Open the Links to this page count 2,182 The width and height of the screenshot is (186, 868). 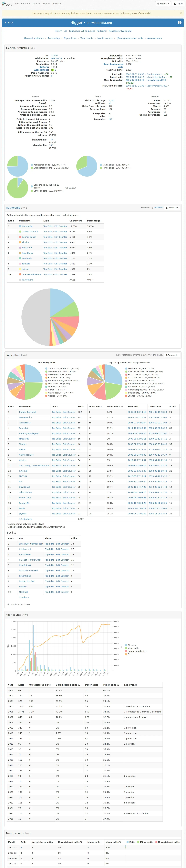[111, 100]
